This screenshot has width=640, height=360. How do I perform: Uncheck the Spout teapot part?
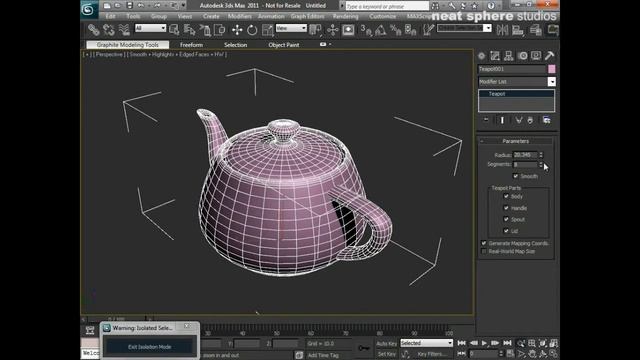(x=506, y=219)
